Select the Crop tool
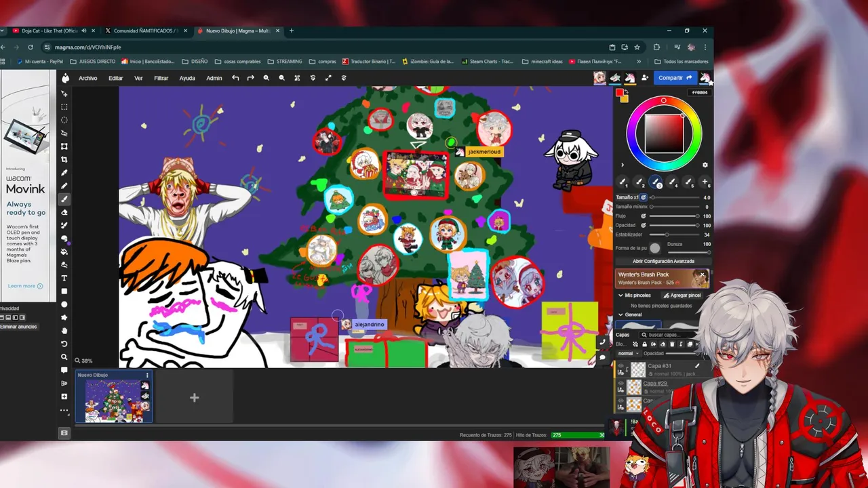Viewport: 868px width, 488px height. [x=64, y=159]
